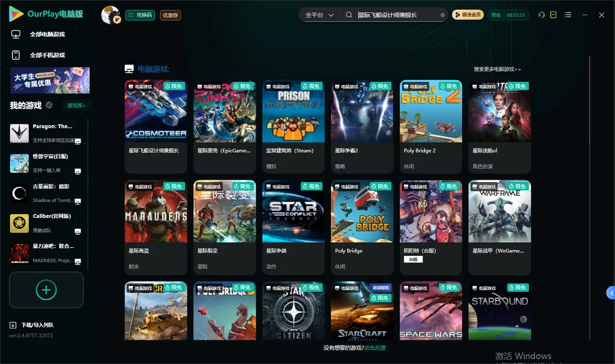This screenshot has width=615, height=364.
Task: Click the 优惠券 button
Action: [x=170, y=15]
